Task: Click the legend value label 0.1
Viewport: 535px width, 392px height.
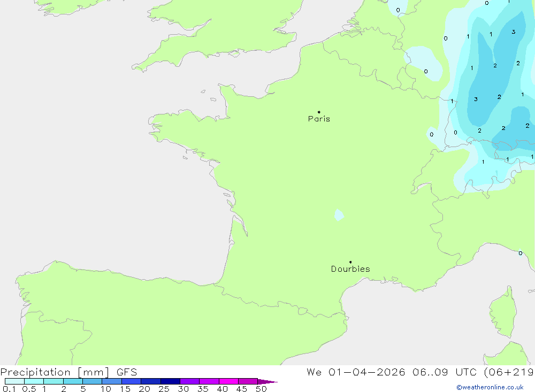Action: point(9,389)
